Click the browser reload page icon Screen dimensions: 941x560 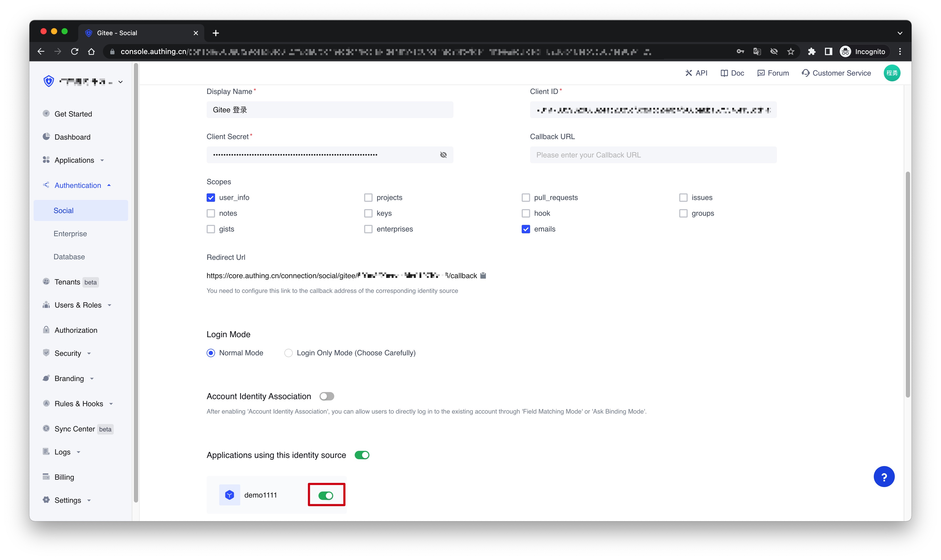pos(75,52)
